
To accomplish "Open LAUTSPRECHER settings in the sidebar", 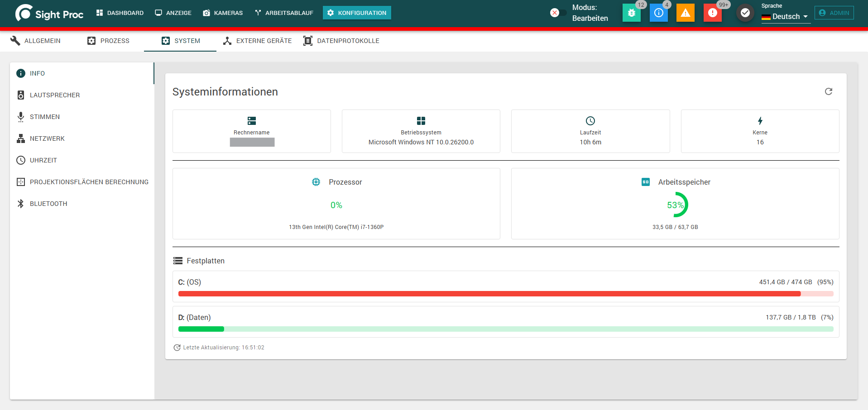I will (82, 95).
